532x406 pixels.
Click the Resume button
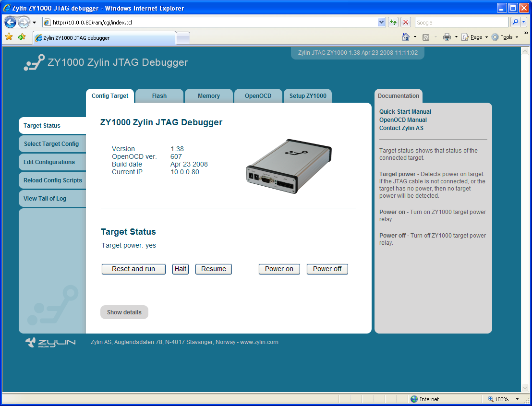[x=213, y=269]
